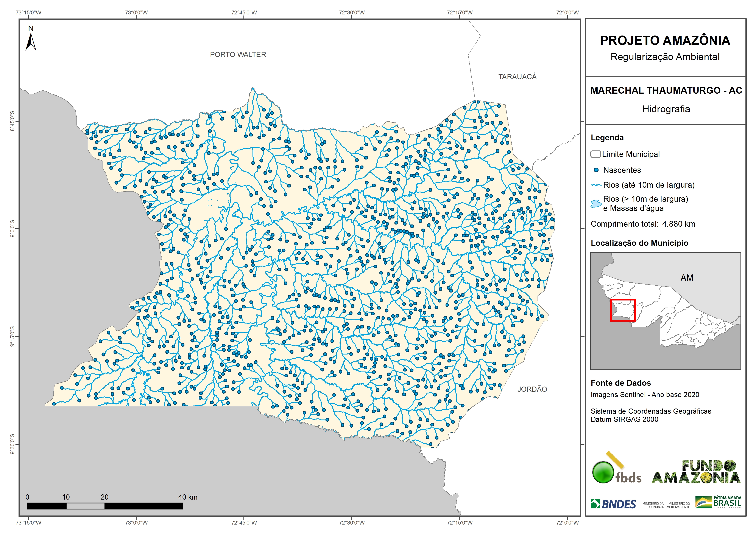Click the Nascentes blue dot legend symbol
Viewport: 756px width, 534px height.
tap(596, 170)
